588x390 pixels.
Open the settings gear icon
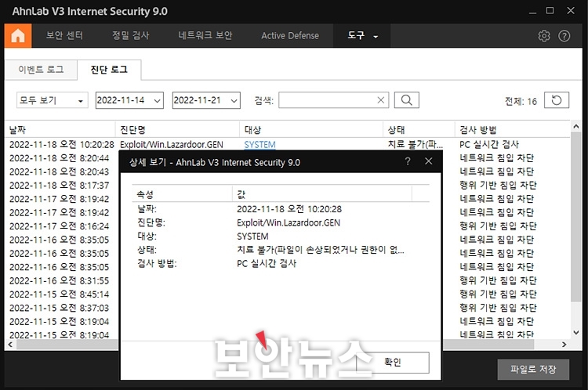pos(544,36)
